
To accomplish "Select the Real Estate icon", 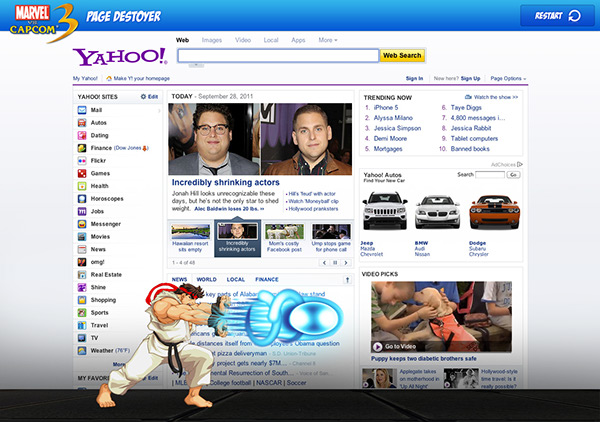I will [x=82, y=275].
